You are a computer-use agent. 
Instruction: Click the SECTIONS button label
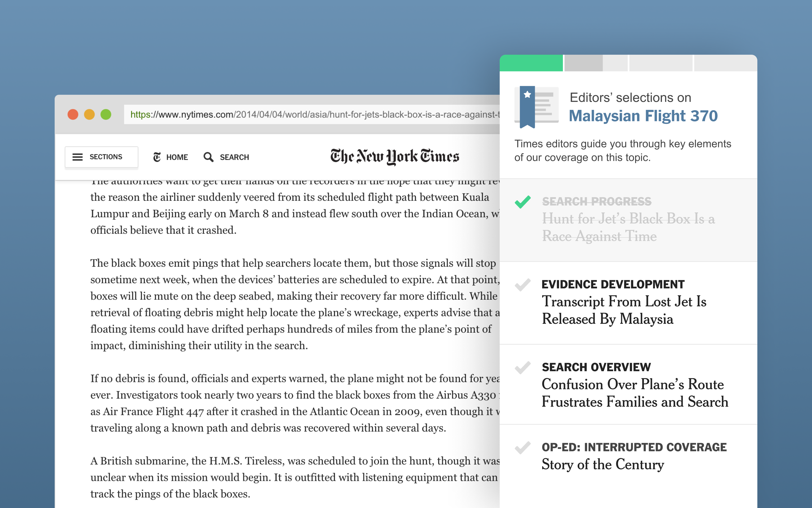coord(106,157)
